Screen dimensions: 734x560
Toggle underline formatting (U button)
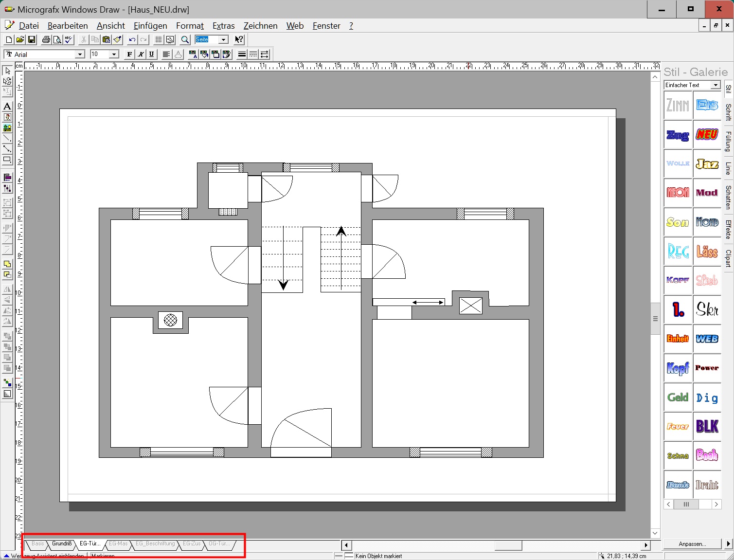152,54
